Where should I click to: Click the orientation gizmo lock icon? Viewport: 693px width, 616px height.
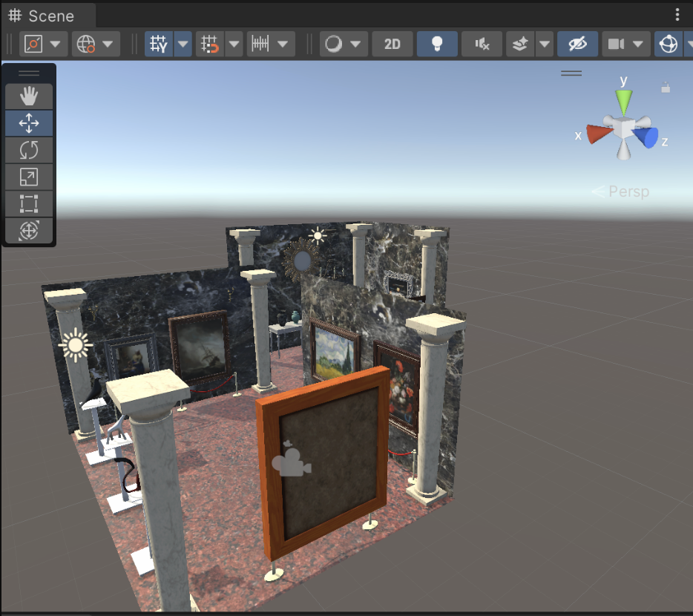tap(666, 88)
